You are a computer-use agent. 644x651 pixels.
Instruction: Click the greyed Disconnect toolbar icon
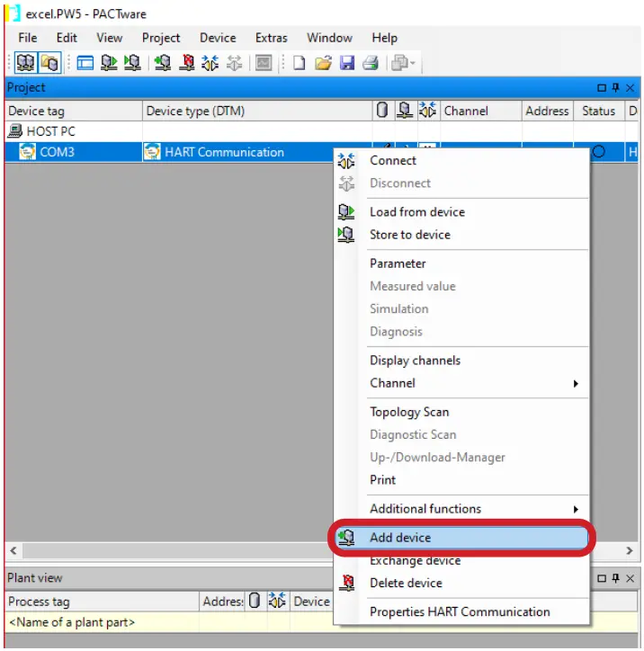click(234, 63)
